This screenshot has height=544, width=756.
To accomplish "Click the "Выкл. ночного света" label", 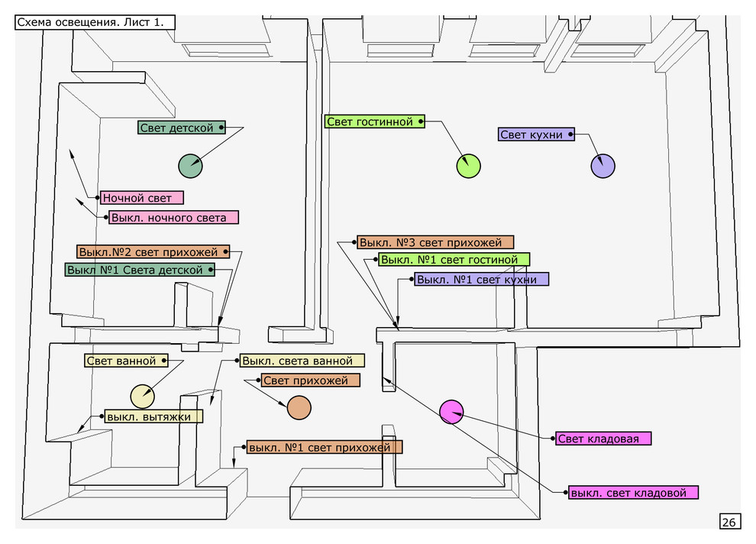I will pyautogui.click(x=173, y=218).
